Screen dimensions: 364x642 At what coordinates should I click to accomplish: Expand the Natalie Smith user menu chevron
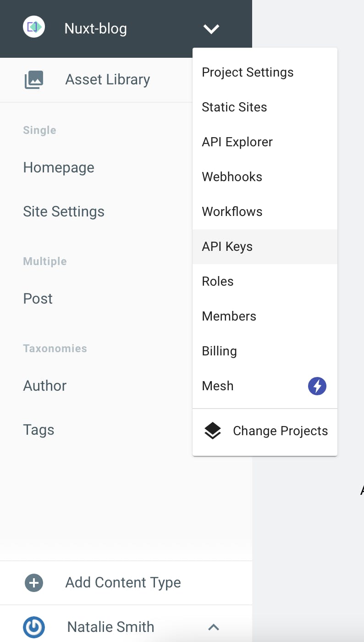pyautogui.click(x=214, y=627)
